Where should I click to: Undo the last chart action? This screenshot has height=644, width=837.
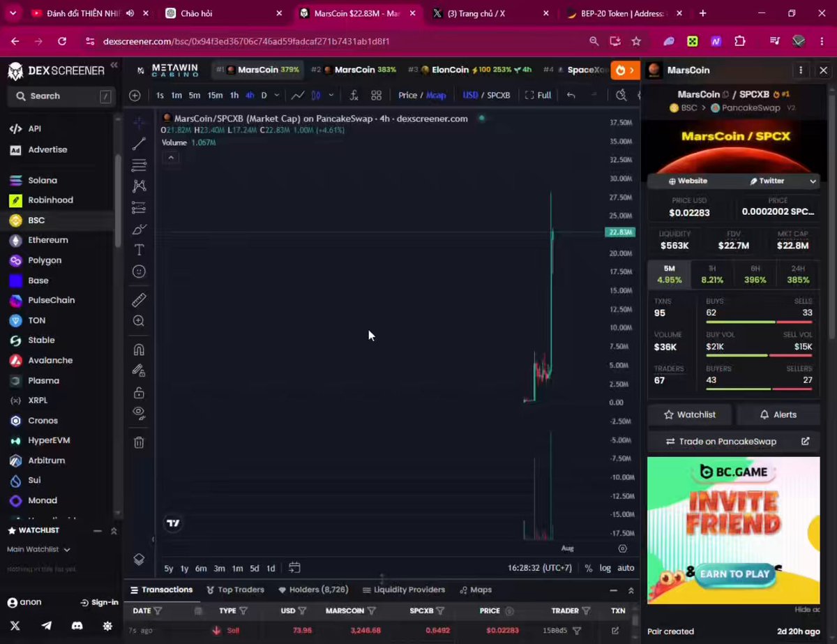571,96
